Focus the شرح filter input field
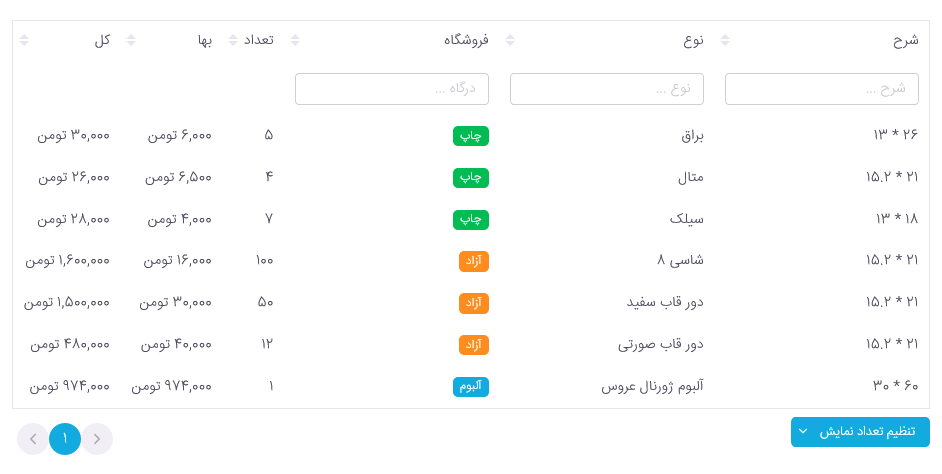 click(x=822, y=89)
